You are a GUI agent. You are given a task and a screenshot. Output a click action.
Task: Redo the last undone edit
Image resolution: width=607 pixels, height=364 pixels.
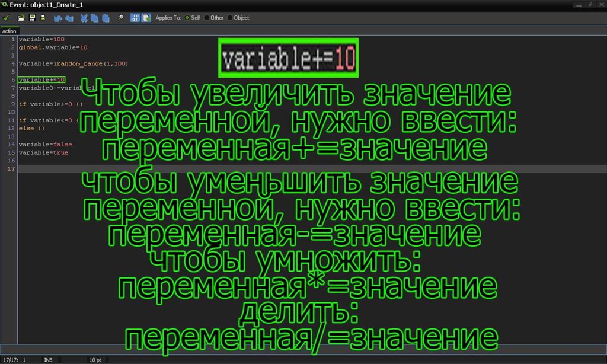pos(69,18)
